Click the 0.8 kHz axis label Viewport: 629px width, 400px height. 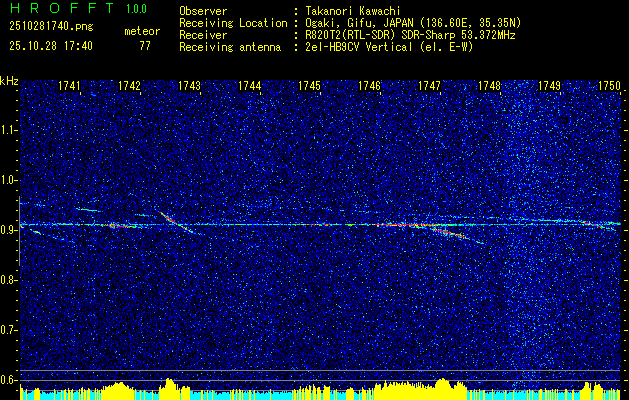(8, 280)
